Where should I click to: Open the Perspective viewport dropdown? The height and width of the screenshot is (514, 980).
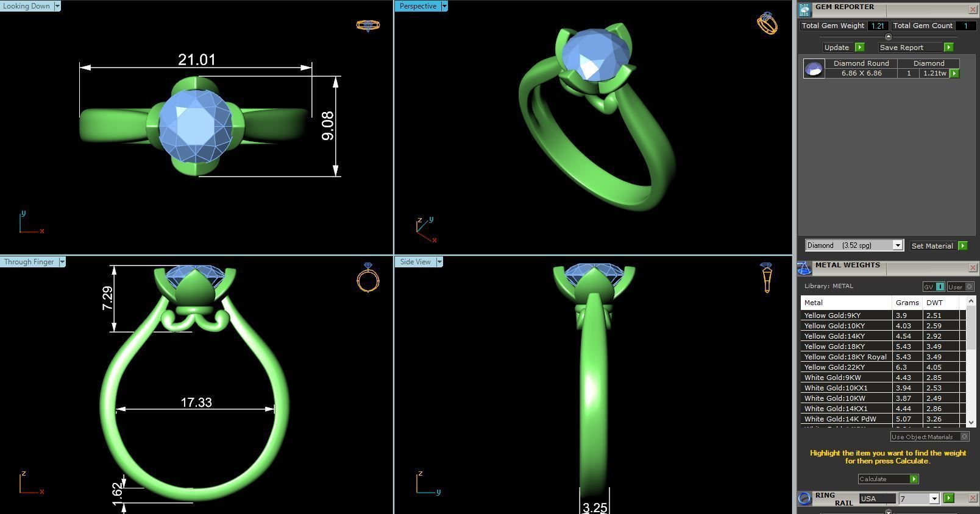(x=444, y=6)
